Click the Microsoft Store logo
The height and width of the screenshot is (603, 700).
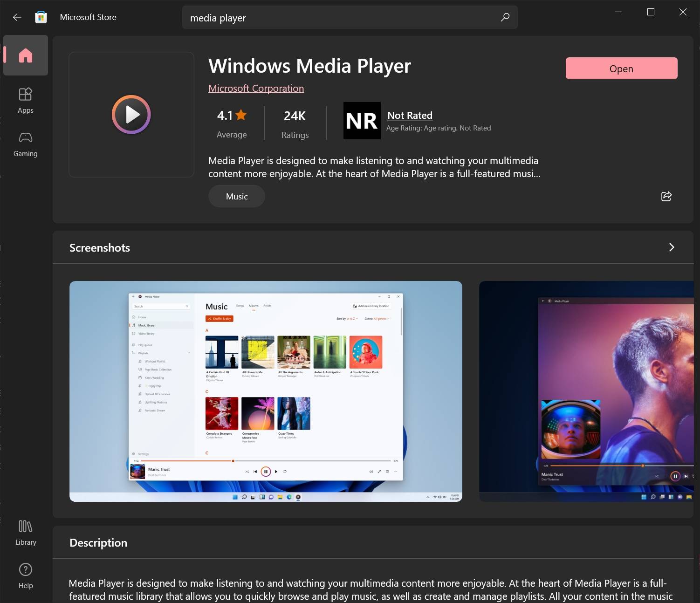click(41, 17)
